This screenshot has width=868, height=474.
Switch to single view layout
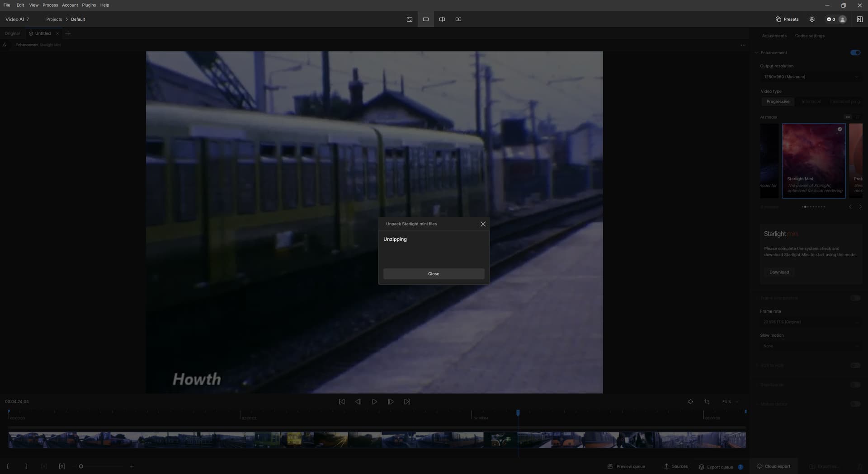(x=425, y=19)
